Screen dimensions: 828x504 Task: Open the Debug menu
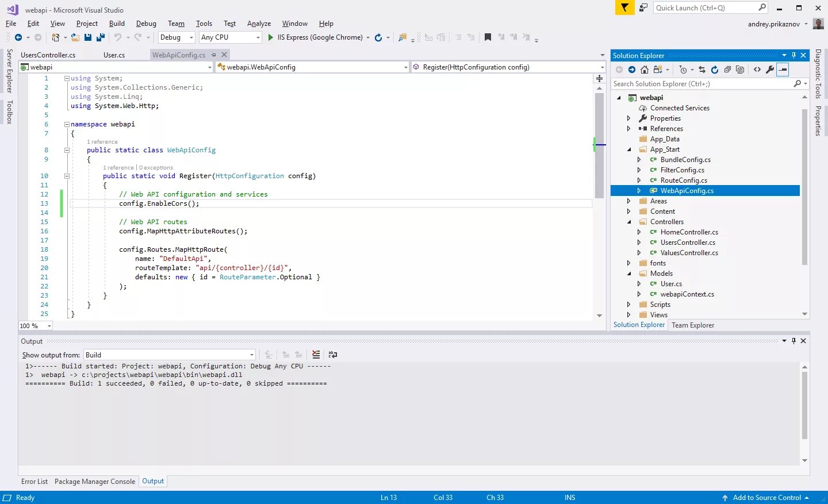tap(146, 24)
